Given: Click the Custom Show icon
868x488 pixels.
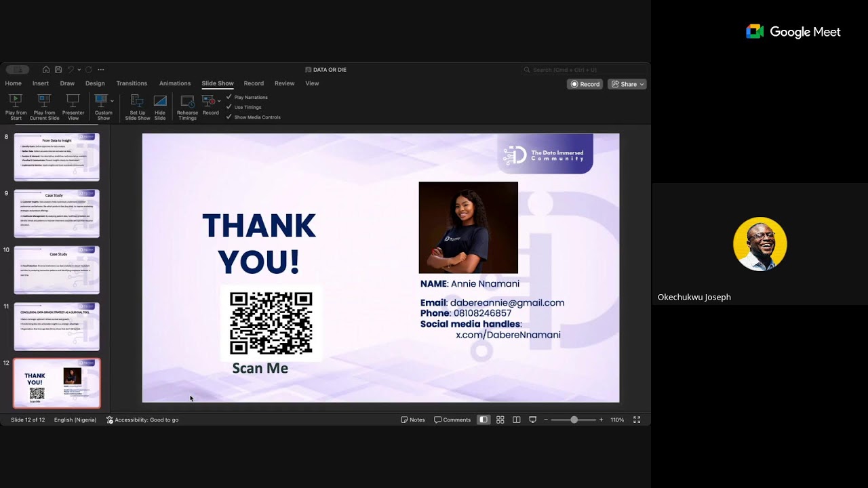Looking at the screenshot, I should [x=101, y=101].
